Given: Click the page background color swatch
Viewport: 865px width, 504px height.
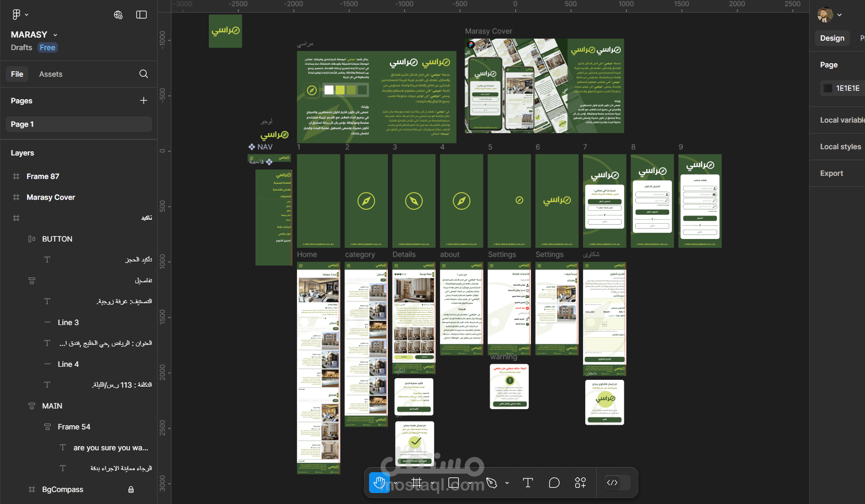Looking at the screenshot, I should [828, 88].
